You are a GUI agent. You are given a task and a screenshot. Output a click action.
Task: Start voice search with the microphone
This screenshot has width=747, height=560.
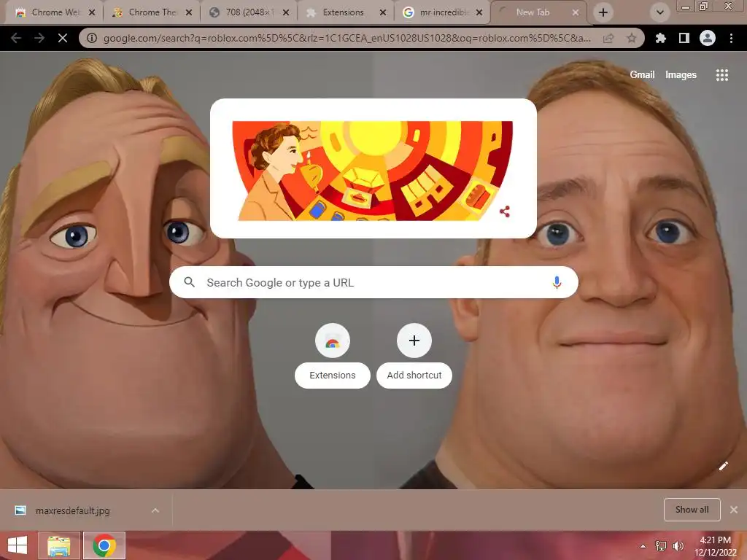(557, 282)
